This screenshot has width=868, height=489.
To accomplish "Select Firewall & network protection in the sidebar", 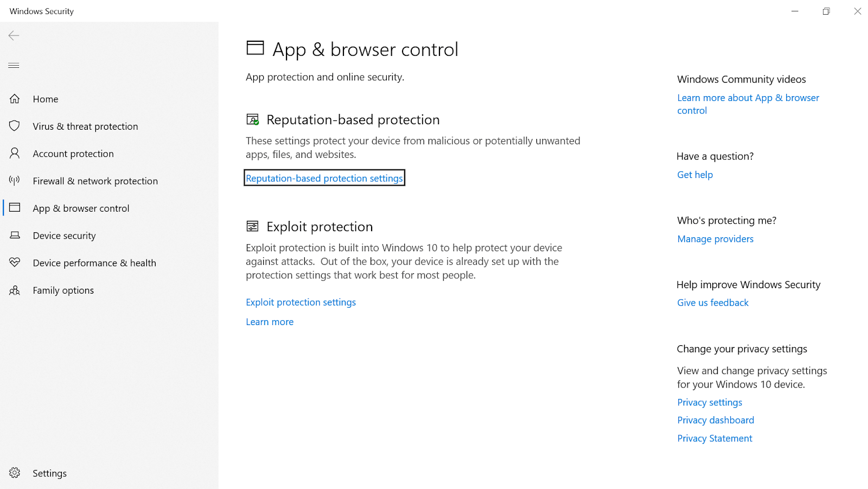I will (x=95, y=181).
